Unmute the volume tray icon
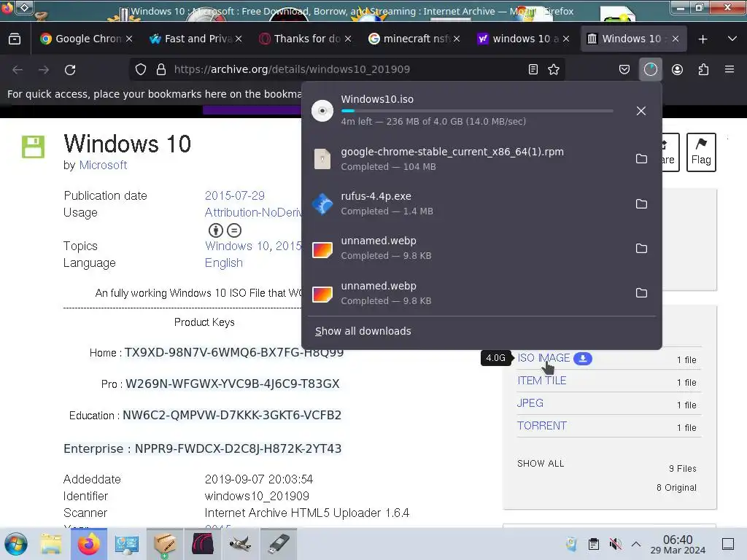Image resolution: width=747 pixels, height=560 pixels. tap(615, 544)
